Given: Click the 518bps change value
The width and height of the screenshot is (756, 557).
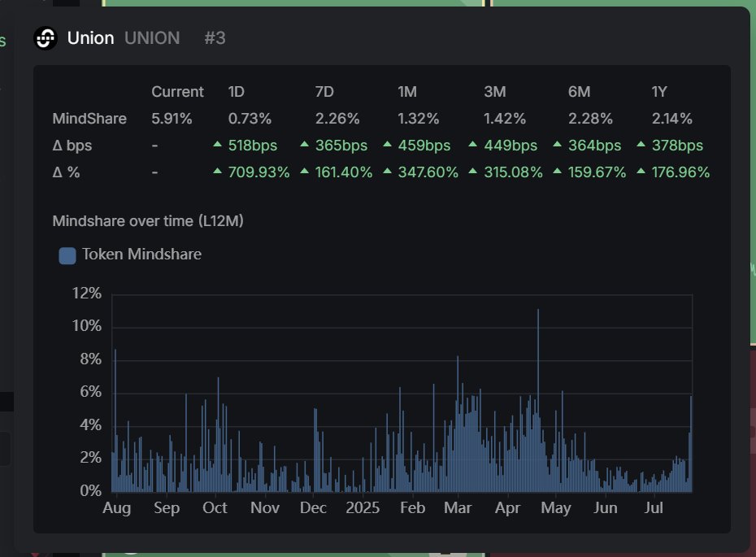Looking at the screenshot, I should pos(253,146).
